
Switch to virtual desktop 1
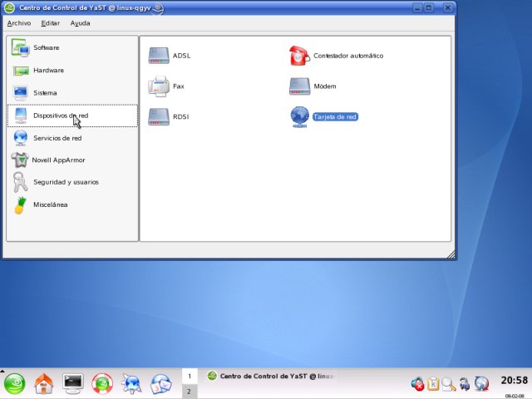click(x=190, y=376)
